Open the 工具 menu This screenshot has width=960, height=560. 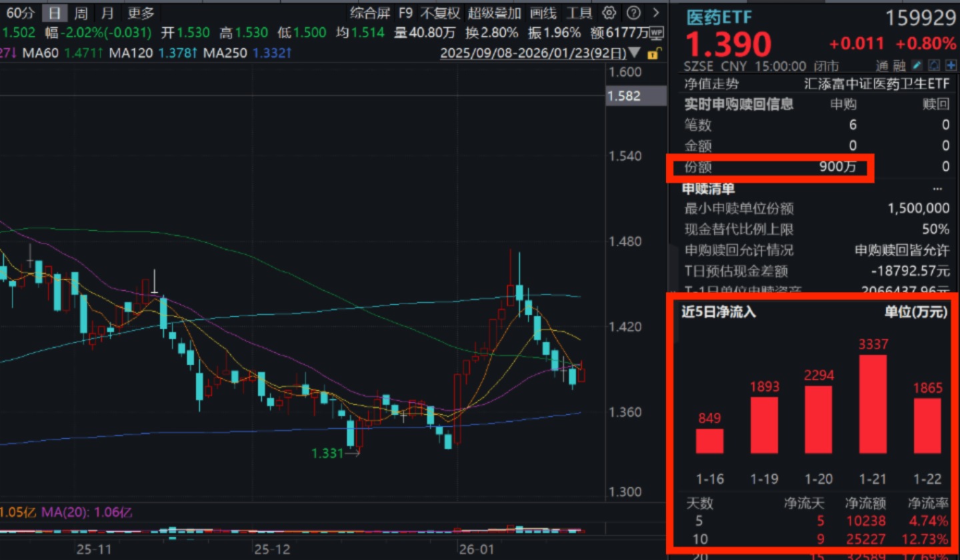coord(579,13)
